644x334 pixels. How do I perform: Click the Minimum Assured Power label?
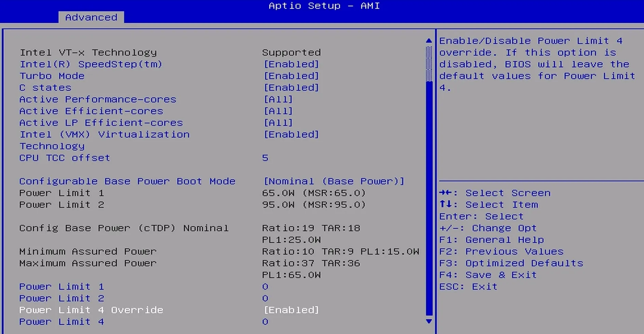coord(88,252)
